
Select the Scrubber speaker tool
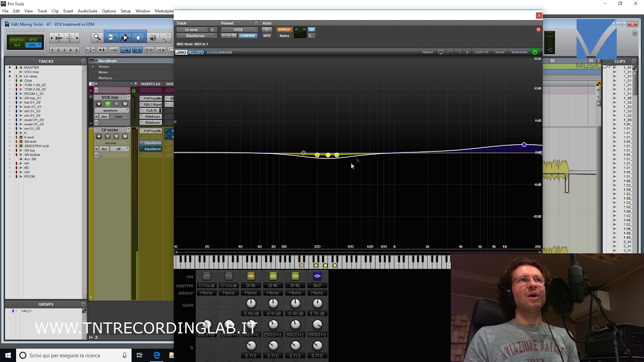coord(152,37)
